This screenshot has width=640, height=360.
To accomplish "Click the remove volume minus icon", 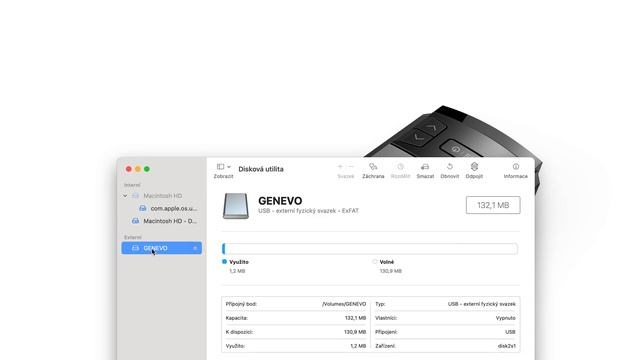I will pos(351,167).
